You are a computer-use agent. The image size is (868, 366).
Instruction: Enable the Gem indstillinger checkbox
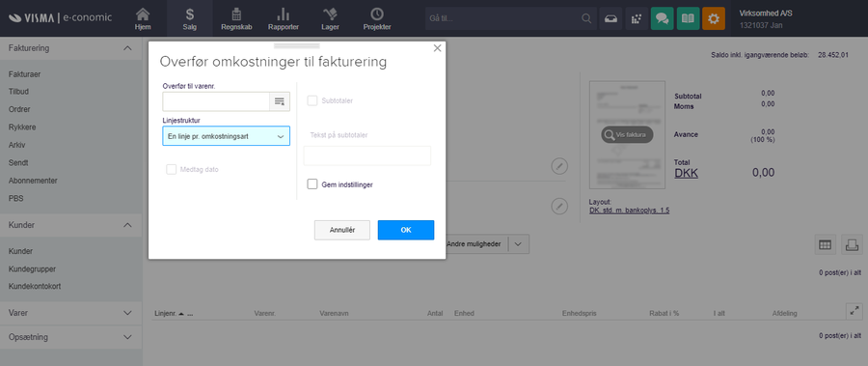[x=312, y=184]
